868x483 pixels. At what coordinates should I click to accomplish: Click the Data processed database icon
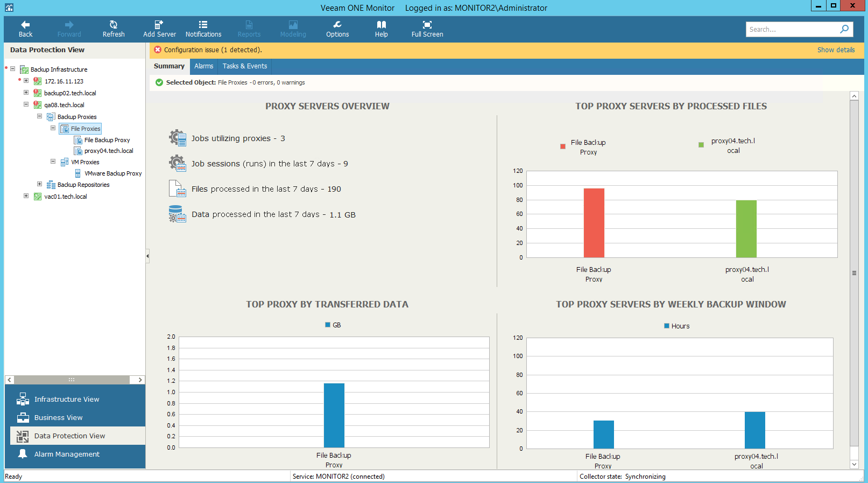tap(178, 214)
